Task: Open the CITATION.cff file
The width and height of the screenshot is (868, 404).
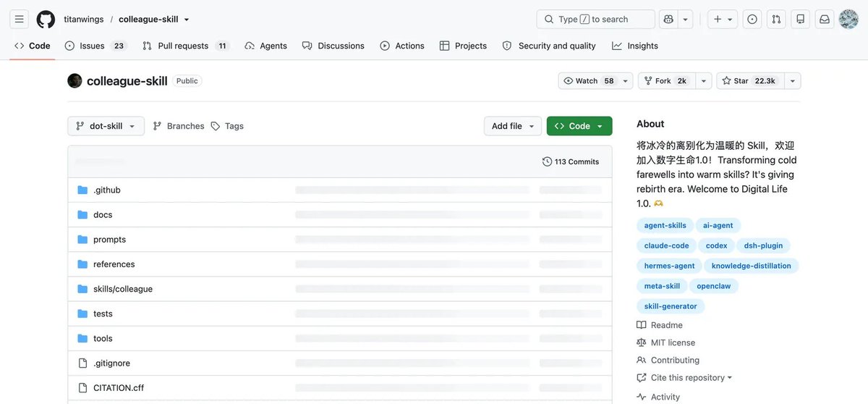Action: 119,387
